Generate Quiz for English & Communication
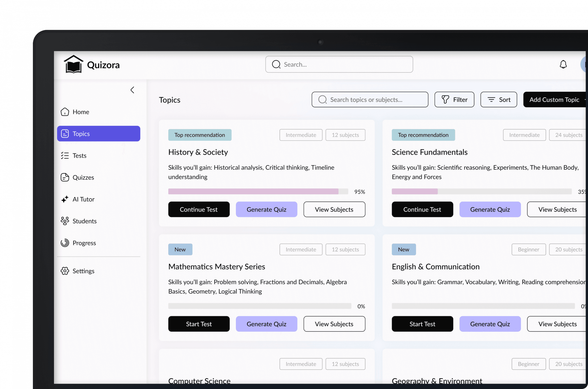 click(x=490, y=324)
